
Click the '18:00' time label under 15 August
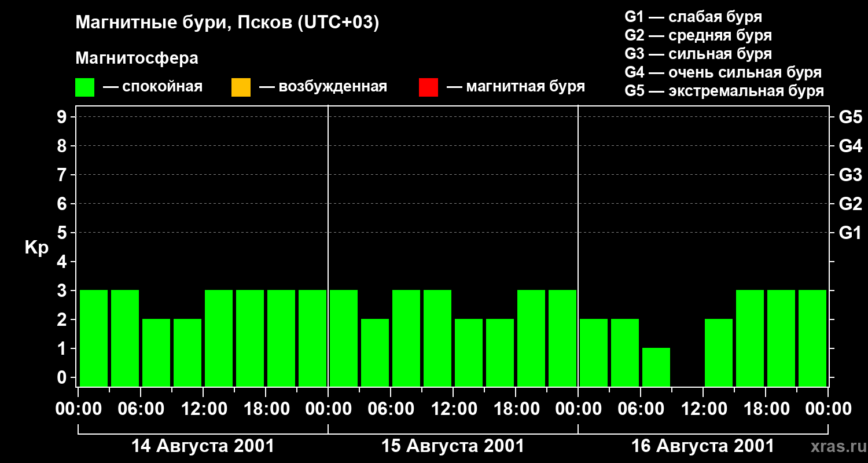[x=516, y=409]
